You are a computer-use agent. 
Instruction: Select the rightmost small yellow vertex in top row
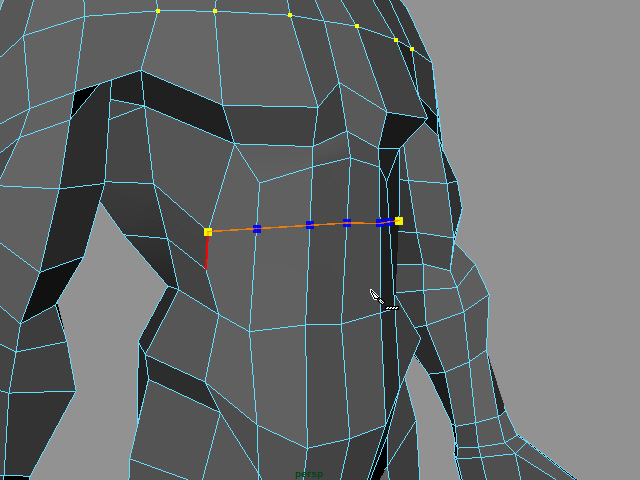point(412,49)
